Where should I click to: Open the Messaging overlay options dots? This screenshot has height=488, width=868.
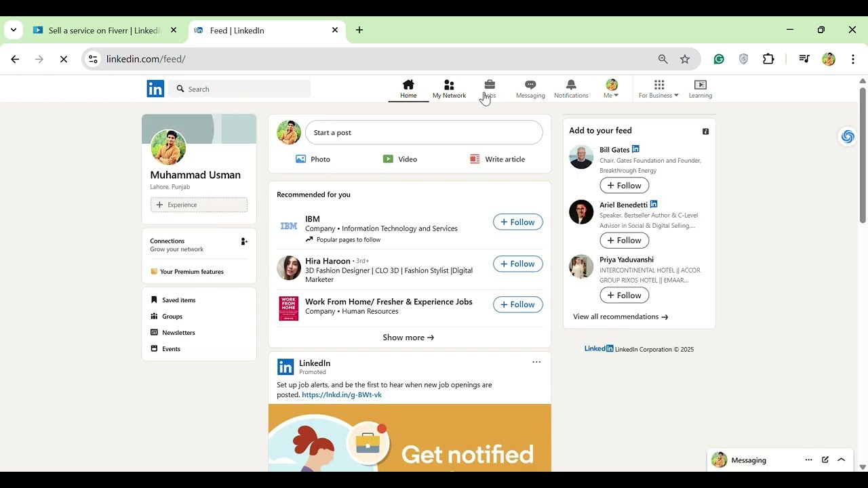[808, 460]
